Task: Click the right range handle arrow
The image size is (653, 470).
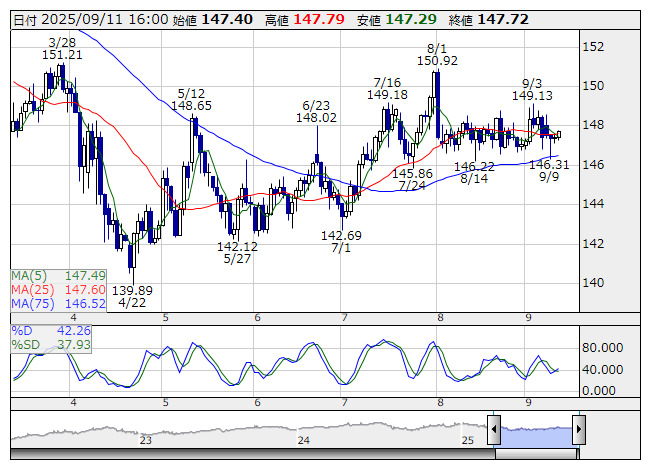Action: pos(579,429)
